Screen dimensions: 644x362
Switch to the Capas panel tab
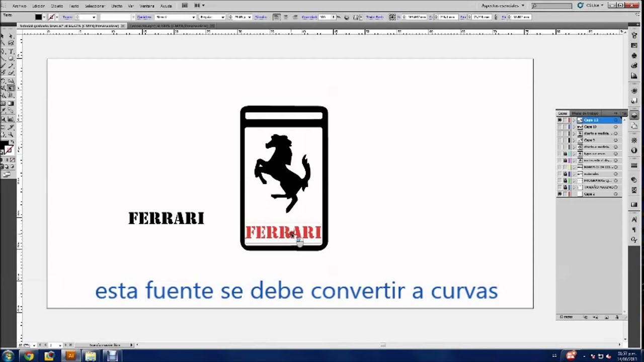click(x=562, y=113)
